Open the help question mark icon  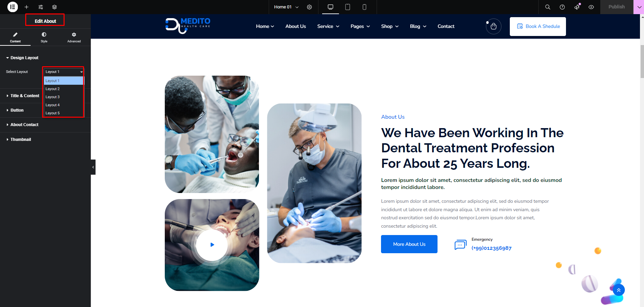point(562,7)
